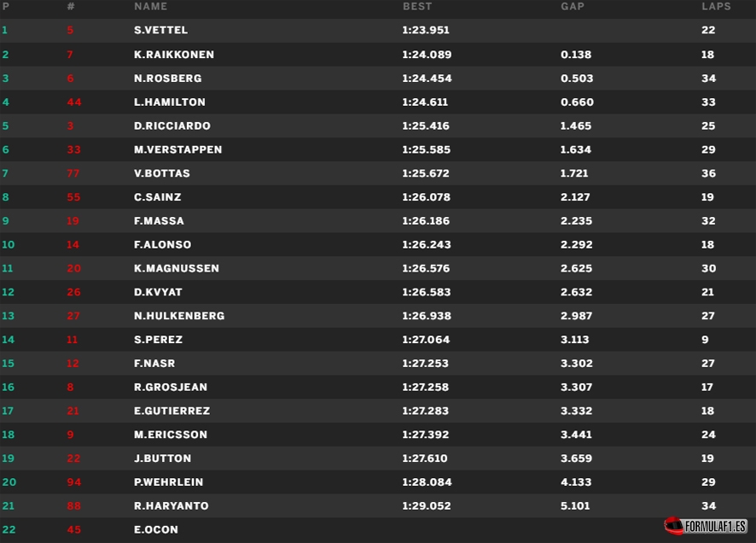
Task: Select R.HARYANTO best time 1:29.052
Action: [x=427, y=506]
